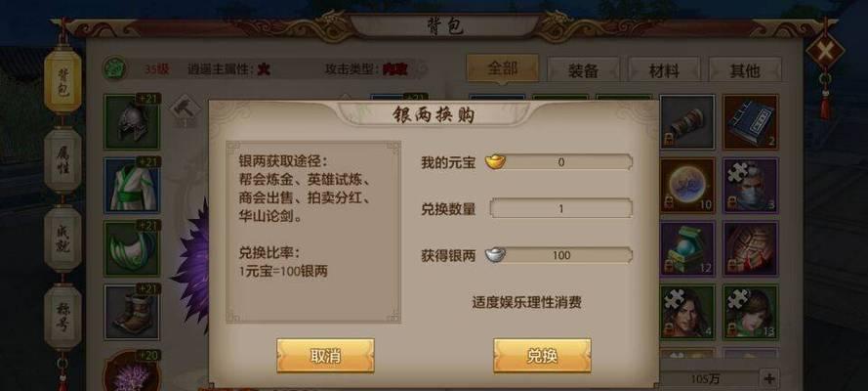Image resolution: width=868 pixels, height=391 pixels.
Task: Click the 兑换数量 input field
Action: (560, 209)
